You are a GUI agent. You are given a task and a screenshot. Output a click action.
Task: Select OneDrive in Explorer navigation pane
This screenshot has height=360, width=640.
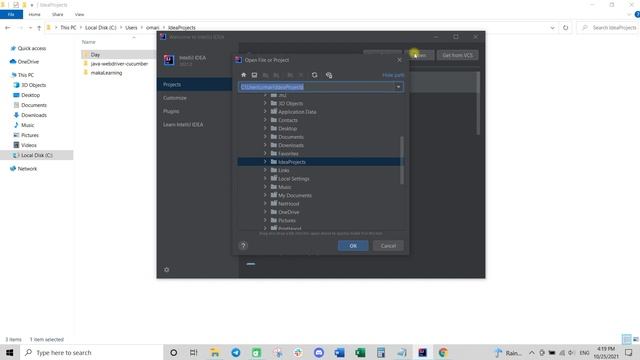pyautogui.click(x=28, y=62)
